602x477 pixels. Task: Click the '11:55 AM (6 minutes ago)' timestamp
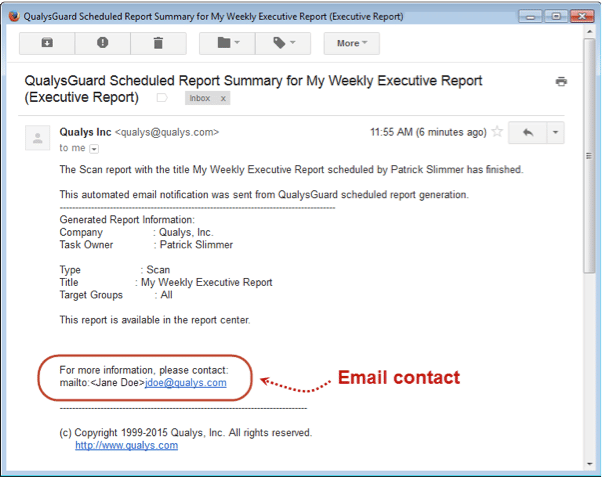tap(428, 132)
